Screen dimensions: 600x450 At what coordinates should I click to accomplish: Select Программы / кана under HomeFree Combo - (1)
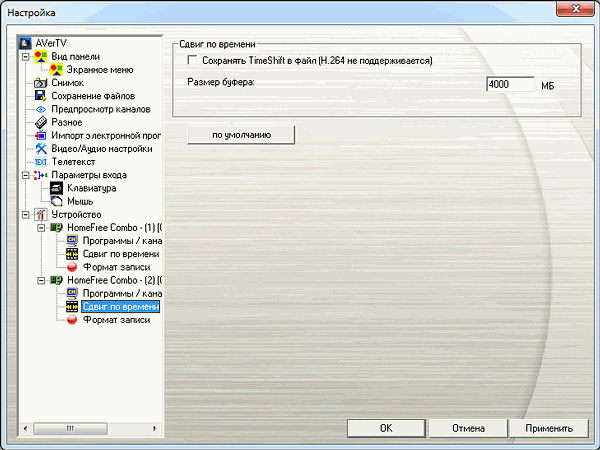coord(122,241)
